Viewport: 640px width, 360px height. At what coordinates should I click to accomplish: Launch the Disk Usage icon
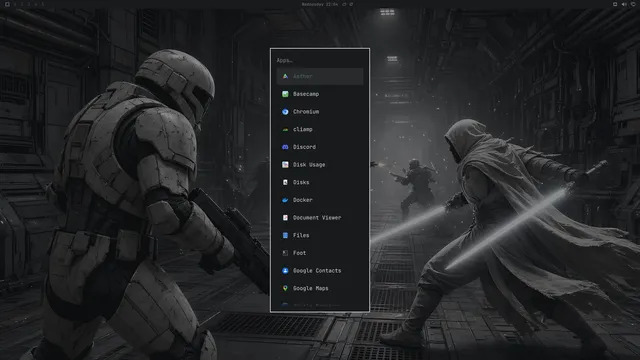(x=285, y=164)
